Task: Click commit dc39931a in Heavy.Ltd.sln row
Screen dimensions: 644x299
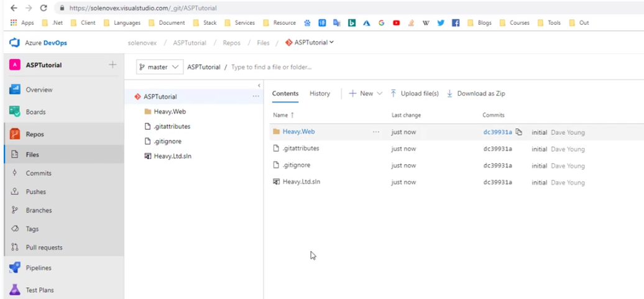Action: tap(497, 182)
